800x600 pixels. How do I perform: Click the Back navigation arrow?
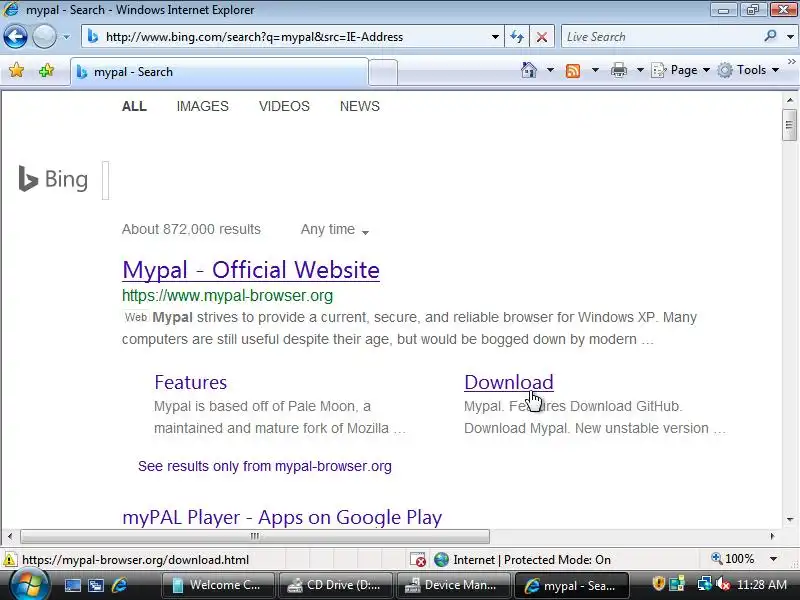15,37
